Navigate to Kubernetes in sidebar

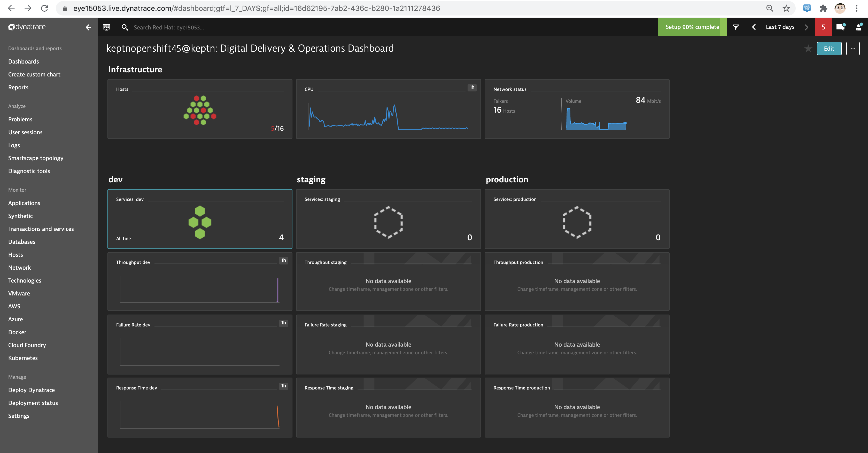tap(23, 358)
